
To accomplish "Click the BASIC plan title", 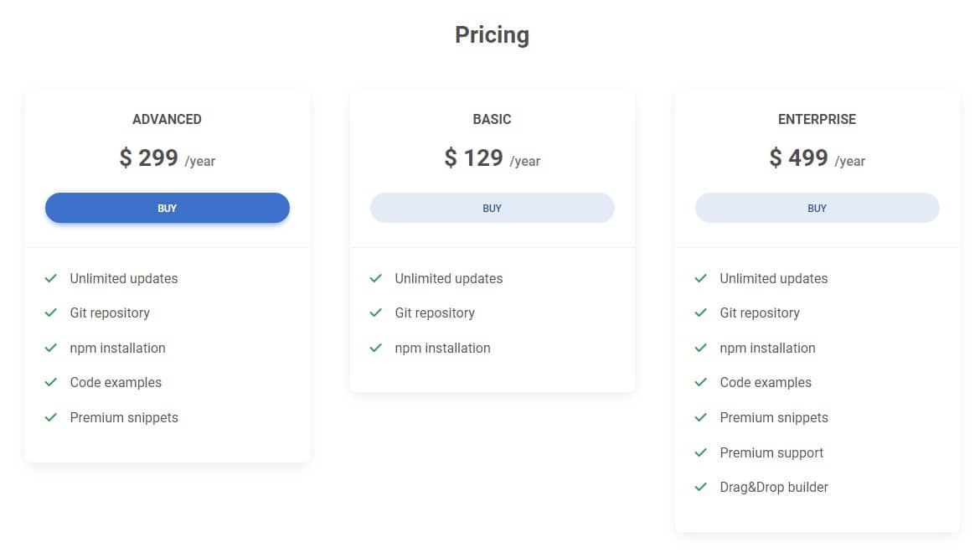I will pos(492,119).
